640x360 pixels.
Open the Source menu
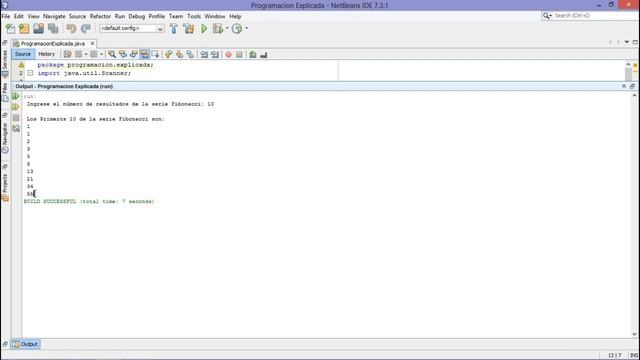tap(77, 16)
